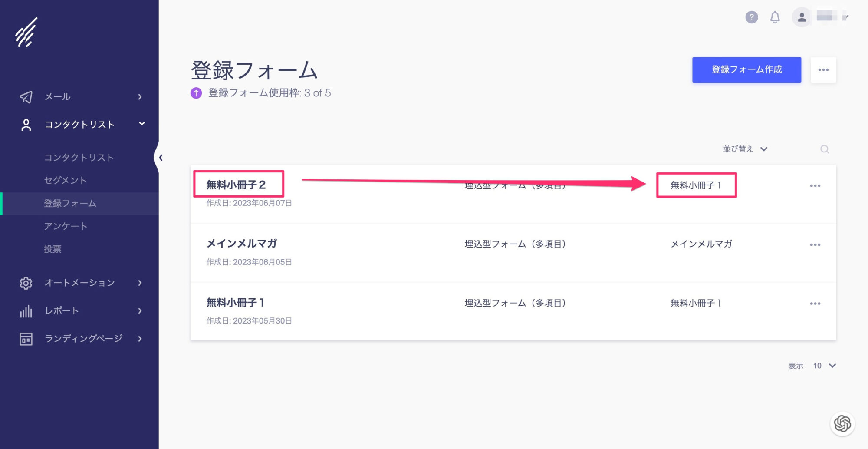Viewport: 868px width, 449px height.
Task: Click the ランディングページ layout icon
Action: point(26,339)
